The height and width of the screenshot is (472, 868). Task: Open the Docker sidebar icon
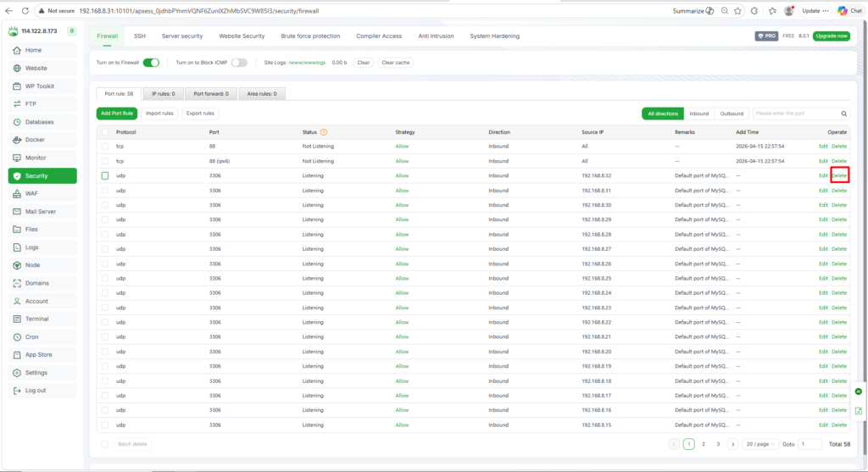click(18, 140)
